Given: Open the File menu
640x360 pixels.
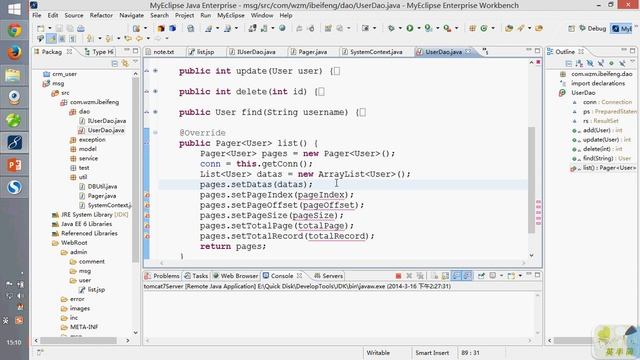Looking at the screenshot, I should coord(37,15).
